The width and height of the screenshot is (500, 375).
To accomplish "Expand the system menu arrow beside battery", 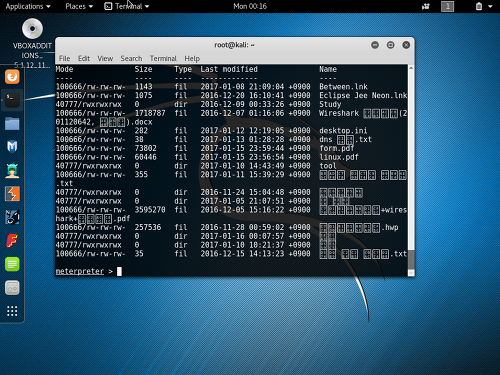I will click(490, 6).
